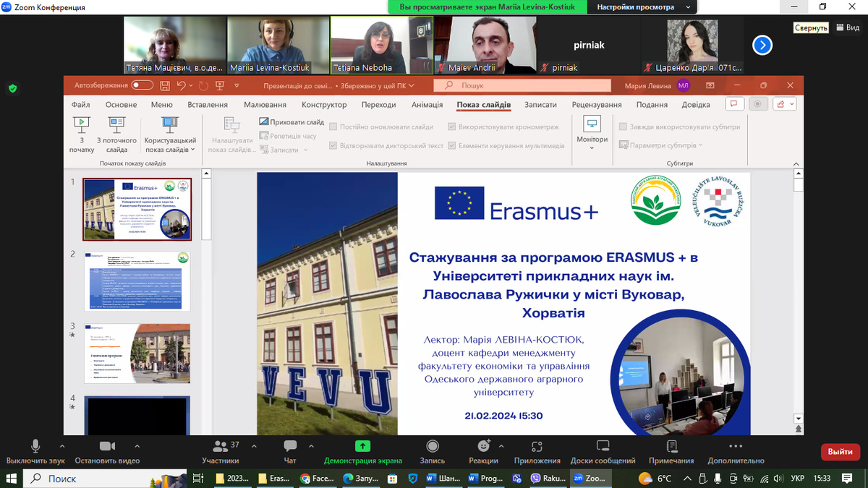
Task: Click the Zoom encryption shield icon
Action: [x=12, y=89]
